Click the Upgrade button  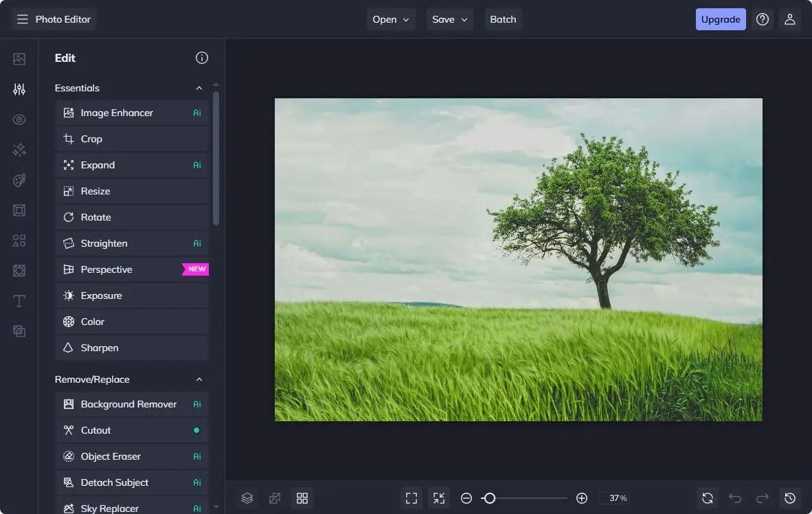coord(721,19)
